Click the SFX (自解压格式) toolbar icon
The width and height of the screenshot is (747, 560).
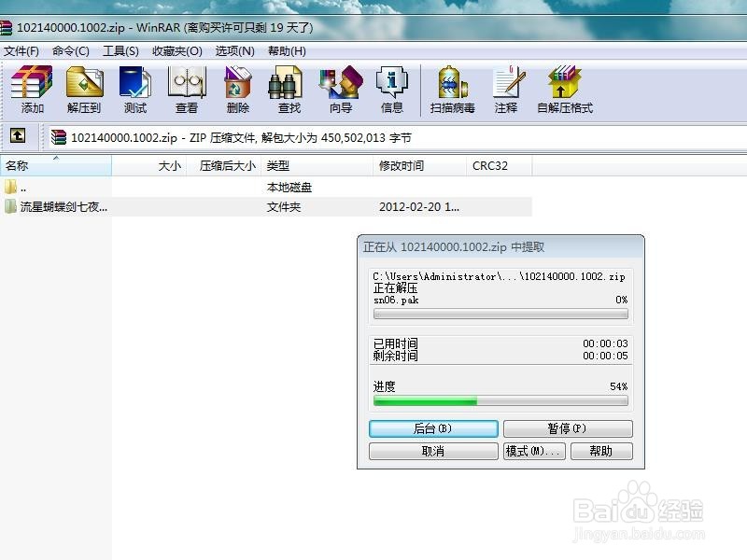pos(565,90)
